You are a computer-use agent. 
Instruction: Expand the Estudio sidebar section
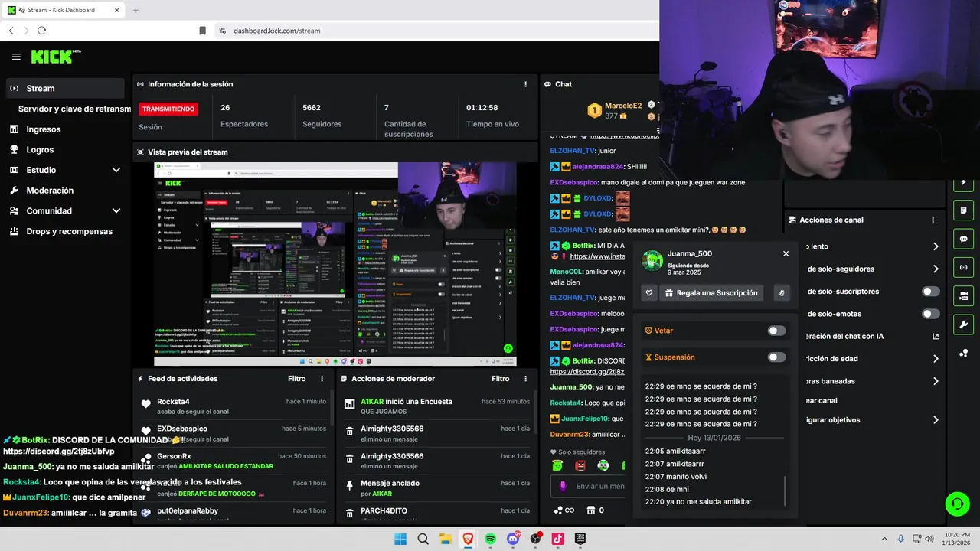tap(64, 170)
